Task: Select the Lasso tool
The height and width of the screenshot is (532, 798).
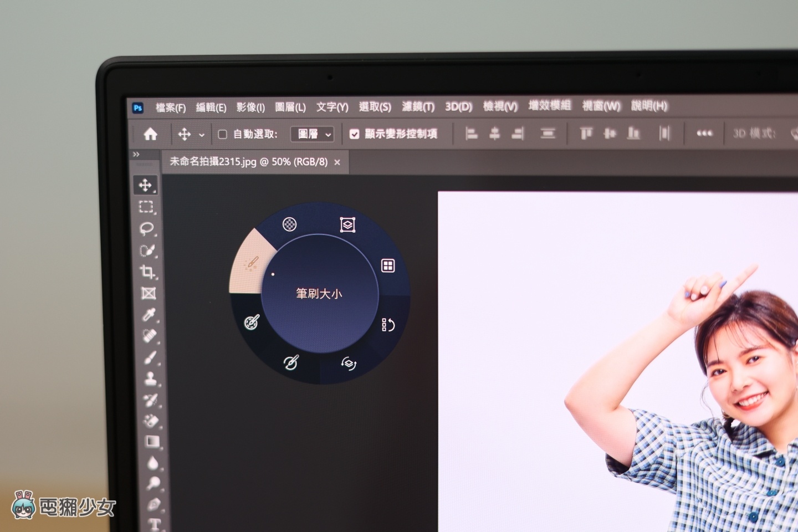Action: (x=146, y=227)
